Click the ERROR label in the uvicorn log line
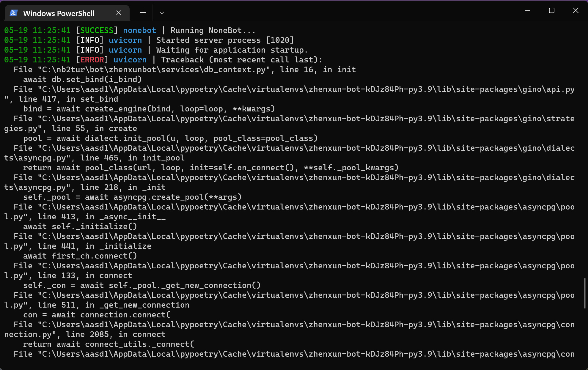This screenshot has height=370, width=588. click(92, 59)
